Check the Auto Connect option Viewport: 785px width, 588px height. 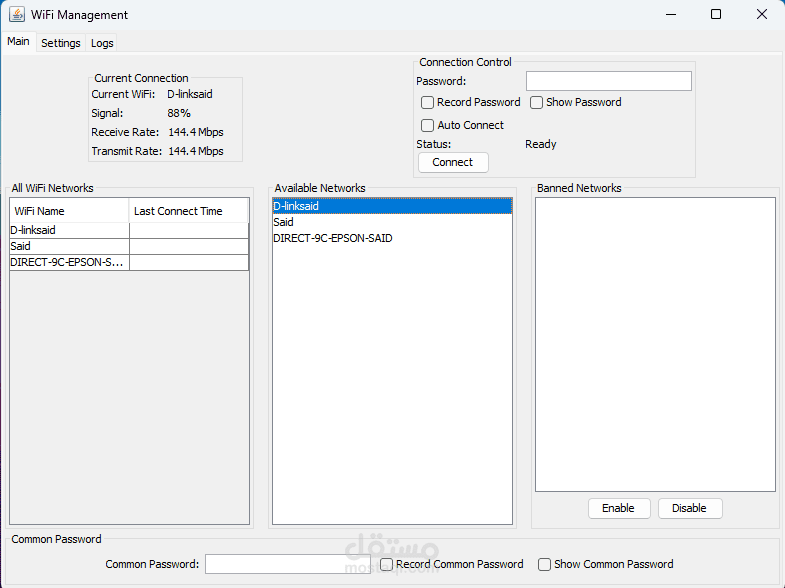coord(427,125)
